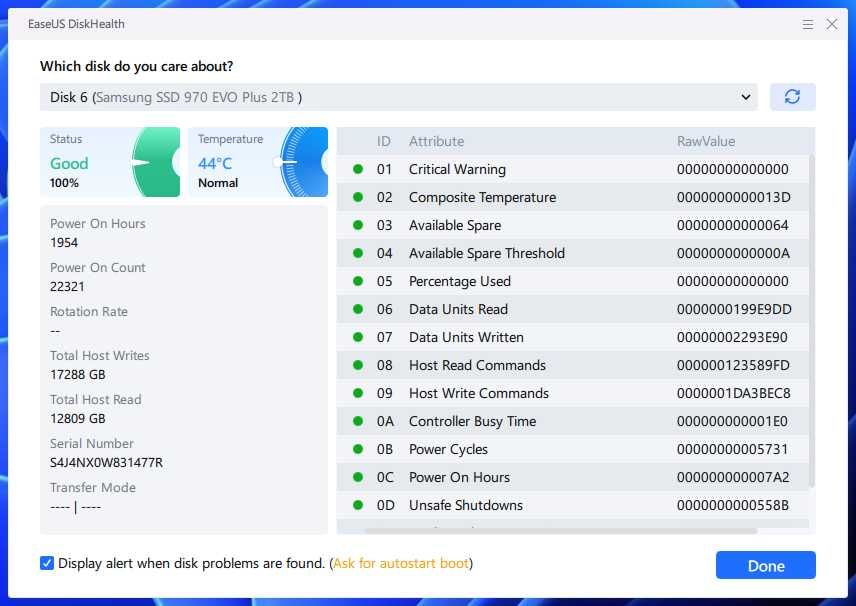
Task: Click the ID column header
Action: click(384, 141)
